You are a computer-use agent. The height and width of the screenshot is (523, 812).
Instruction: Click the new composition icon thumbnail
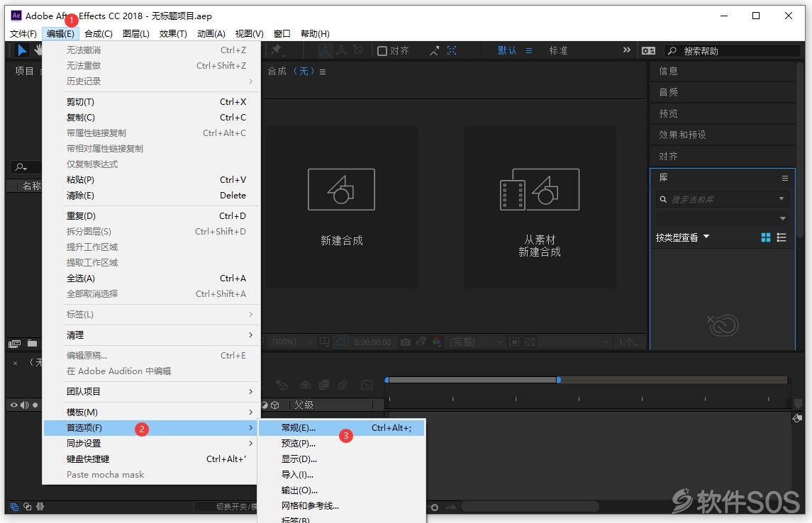pos(341,189)
